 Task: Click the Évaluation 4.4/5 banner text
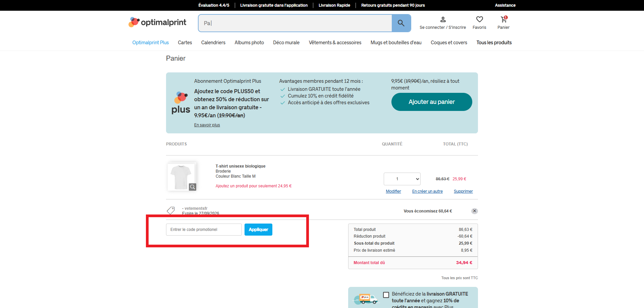point(214,5)
